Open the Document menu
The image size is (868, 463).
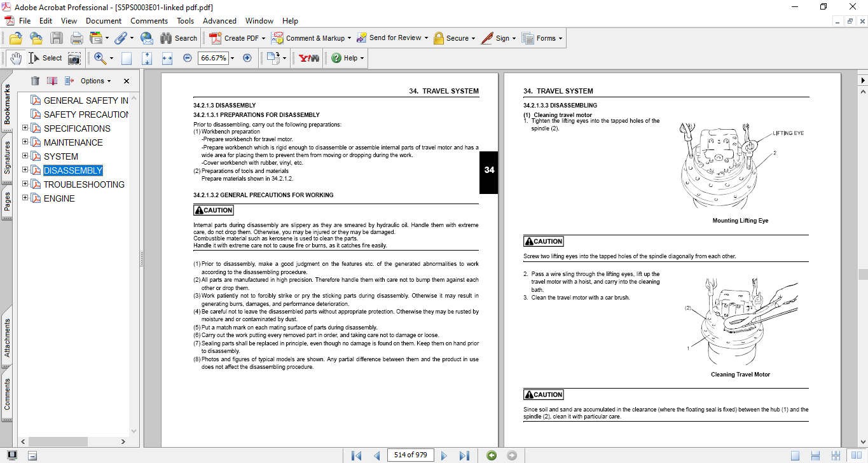(x=104, y=21)
